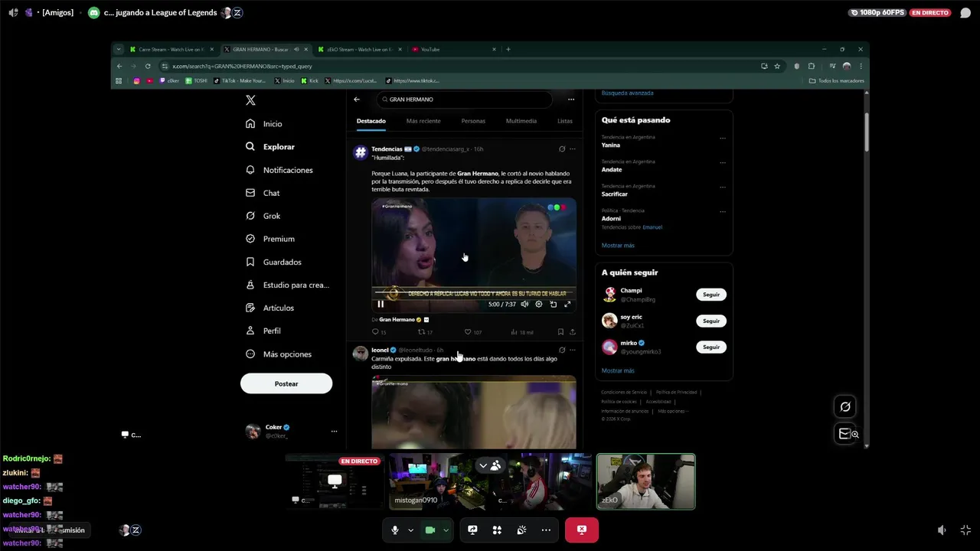Select mistogan0910 camera thumbnail
This screenshot has height=551, width=980.
point(438,481)
